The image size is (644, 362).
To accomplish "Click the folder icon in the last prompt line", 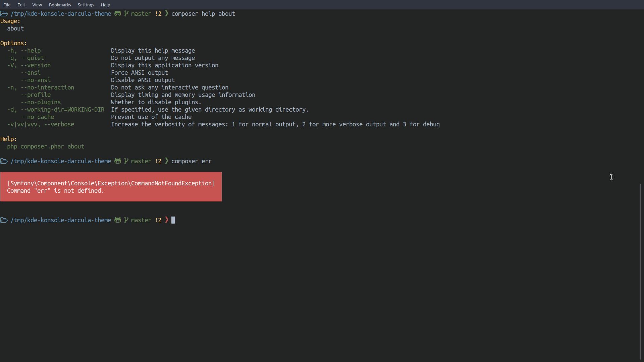I will tap(4, 220).
